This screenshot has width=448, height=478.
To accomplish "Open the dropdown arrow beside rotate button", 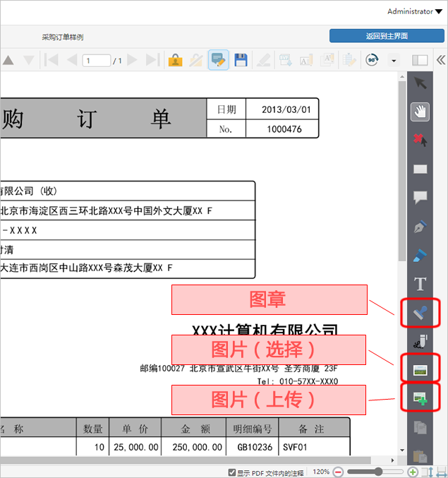I will [x=394, y=61].
